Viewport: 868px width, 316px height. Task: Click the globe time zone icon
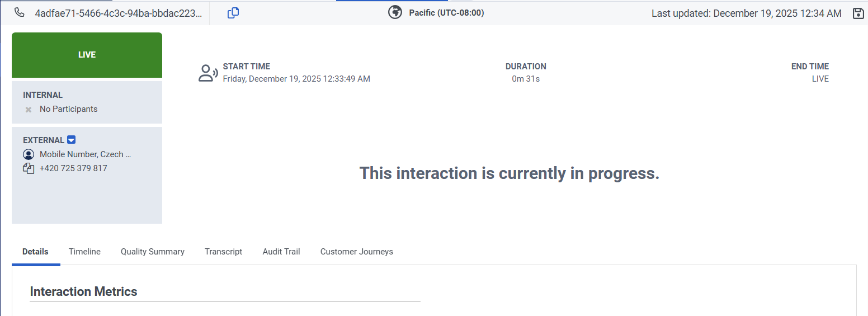click(x=395, y=12)
